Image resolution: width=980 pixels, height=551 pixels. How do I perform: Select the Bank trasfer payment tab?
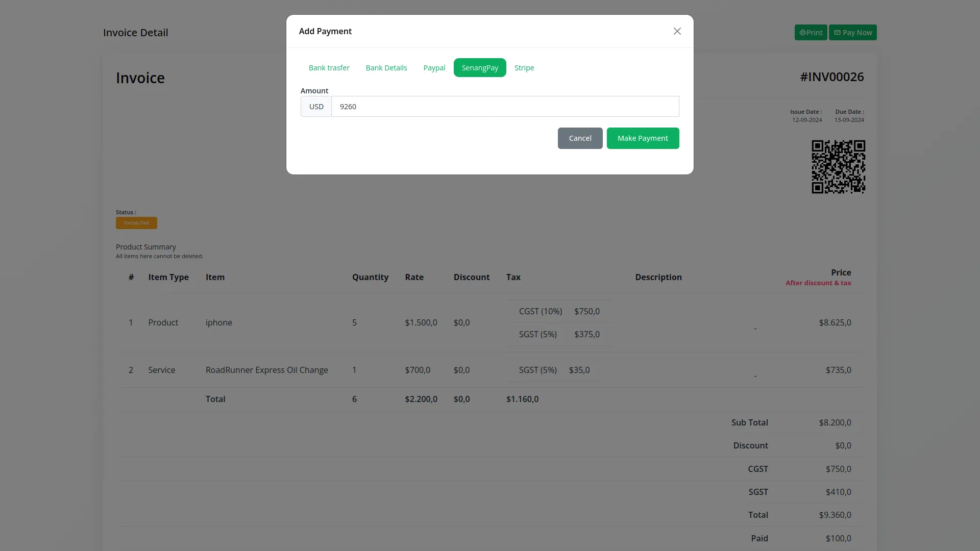coord(329,67)
